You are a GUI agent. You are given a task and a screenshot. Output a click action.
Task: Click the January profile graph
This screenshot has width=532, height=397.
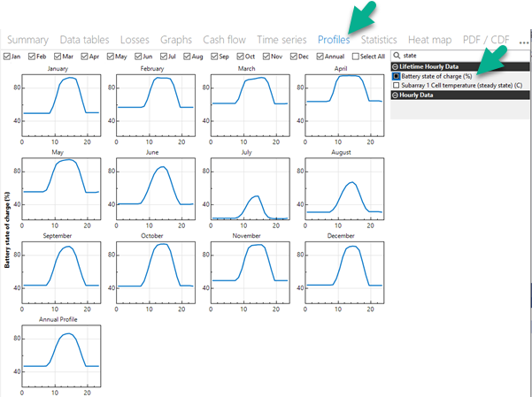click(60, 106)
